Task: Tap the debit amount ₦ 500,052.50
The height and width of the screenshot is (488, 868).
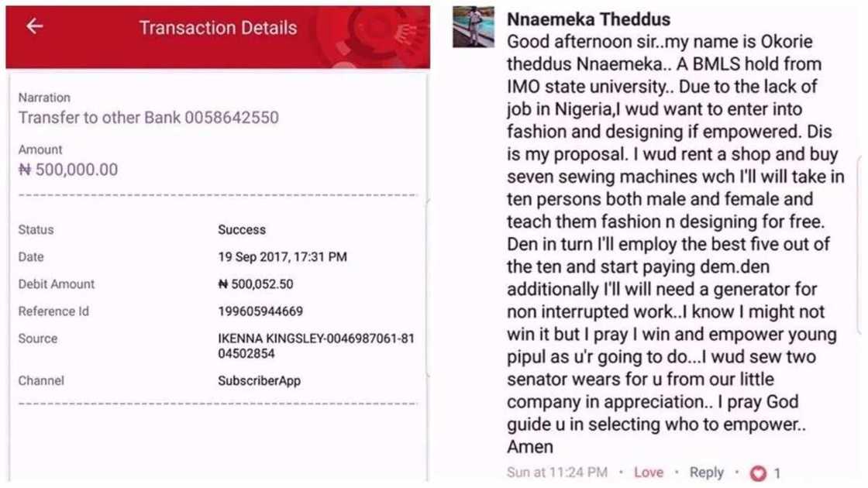Action: pyautogui.click(x=256, y=284)
